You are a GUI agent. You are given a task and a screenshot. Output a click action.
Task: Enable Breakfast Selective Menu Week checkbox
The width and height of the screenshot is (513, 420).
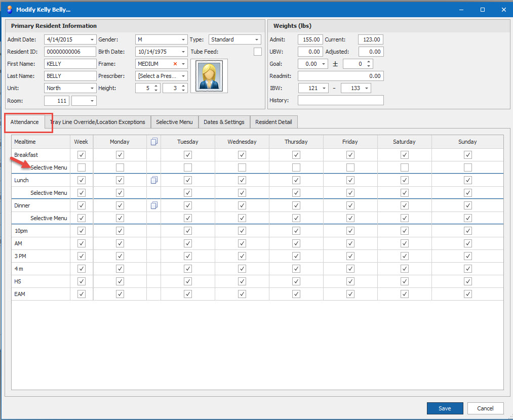[x=82, y=167]
